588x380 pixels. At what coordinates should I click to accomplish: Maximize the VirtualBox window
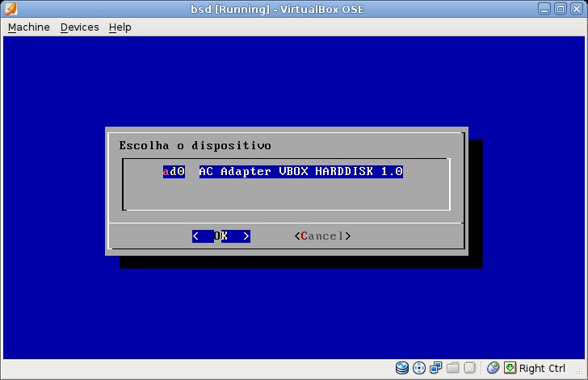click(561, 9)
